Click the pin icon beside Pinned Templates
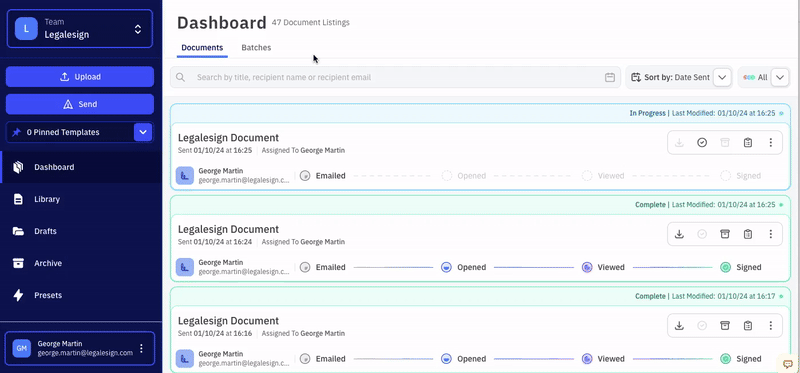This screenshot has width=800, height=373. pos(17,132)
